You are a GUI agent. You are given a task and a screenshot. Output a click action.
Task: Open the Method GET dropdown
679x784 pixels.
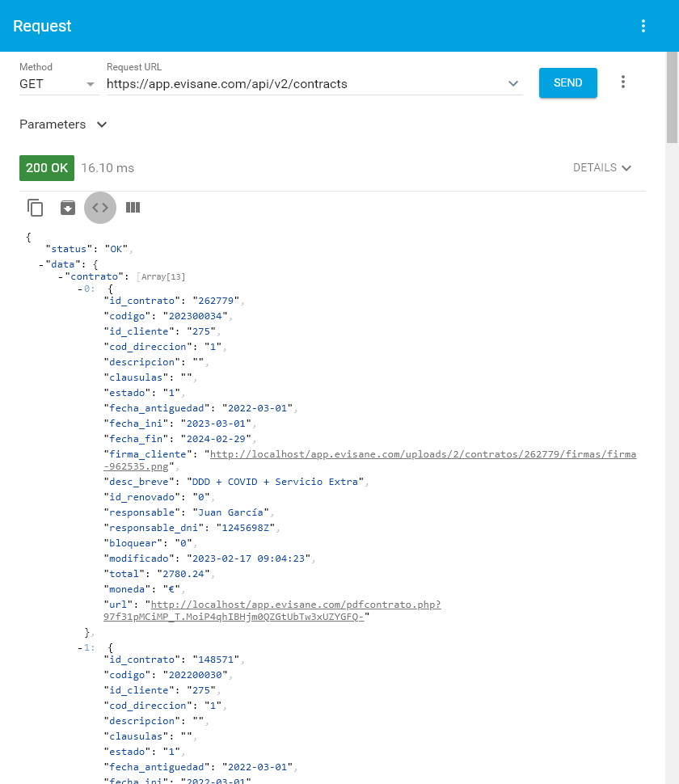coord(58,84)
